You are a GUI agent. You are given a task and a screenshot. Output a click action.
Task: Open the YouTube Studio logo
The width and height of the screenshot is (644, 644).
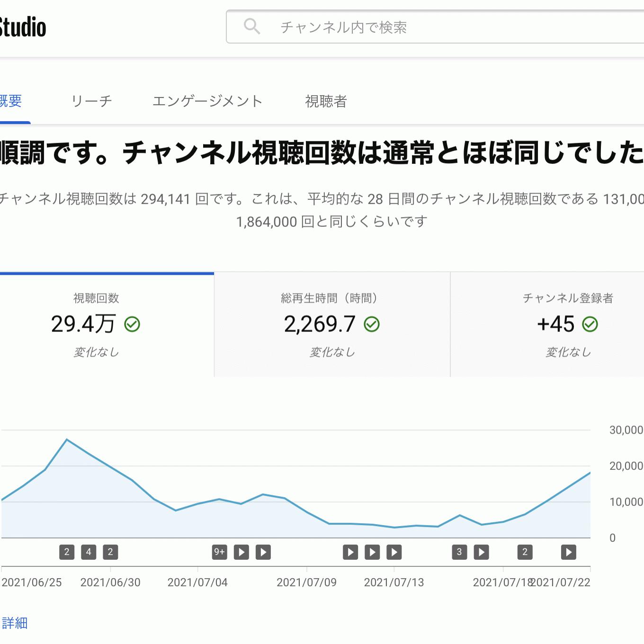tap(23, 27)
